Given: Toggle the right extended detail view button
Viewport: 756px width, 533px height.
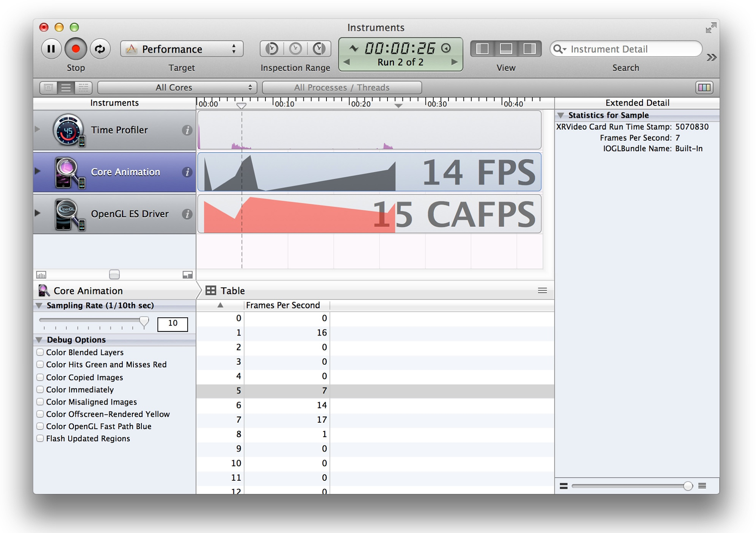Looking at the screenshot, I should point(529,49).
